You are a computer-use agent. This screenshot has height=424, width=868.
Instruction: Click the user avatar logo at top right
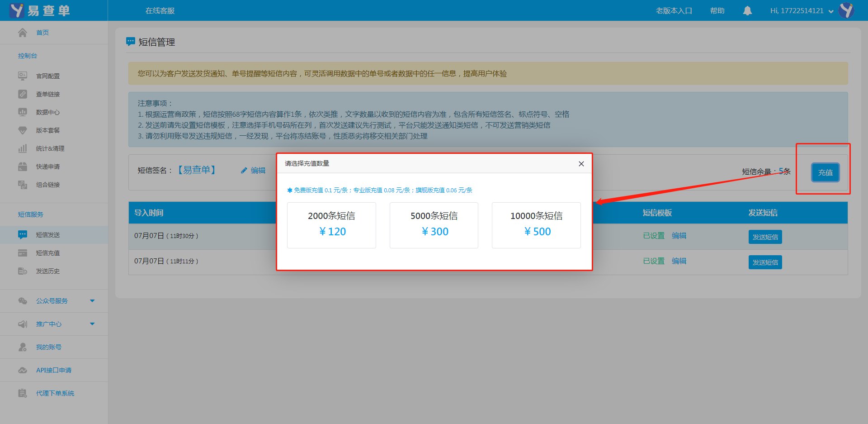[x=846, y=10]
